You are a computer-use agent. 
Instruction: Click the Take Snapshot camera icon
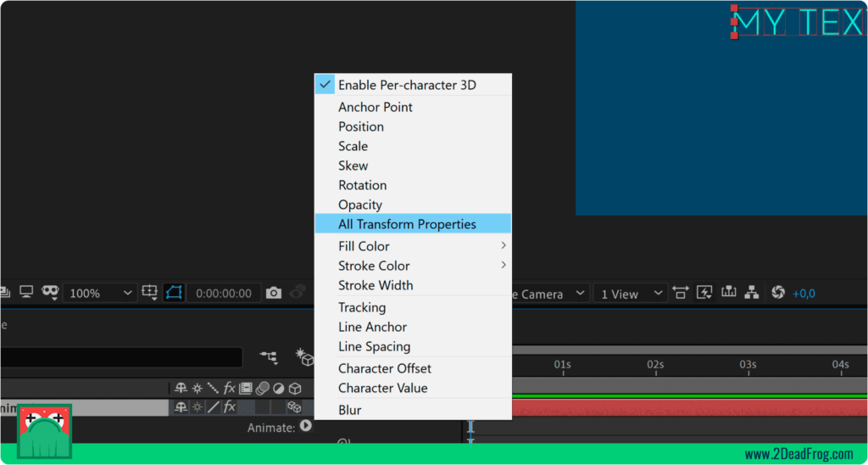click(x=274, y=294)
